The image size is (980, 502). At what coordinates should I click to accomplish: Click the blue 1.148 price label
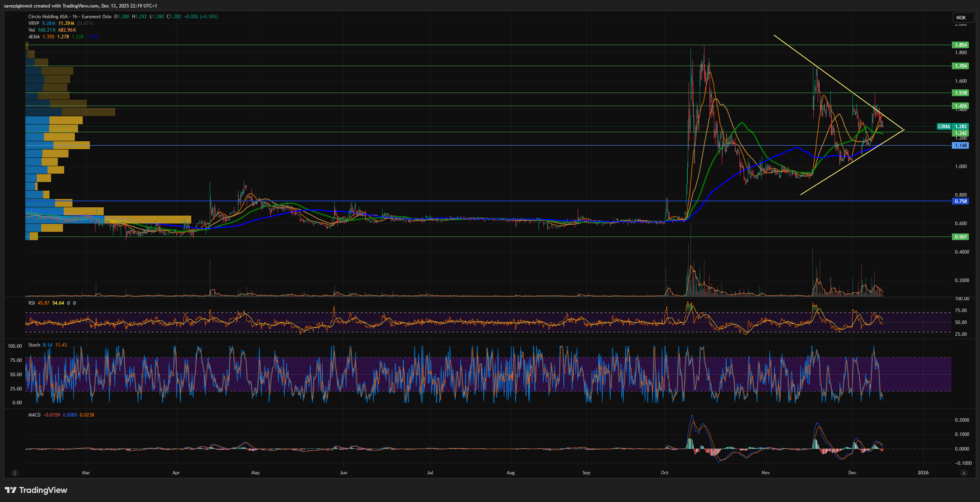[x=961, y=146]
